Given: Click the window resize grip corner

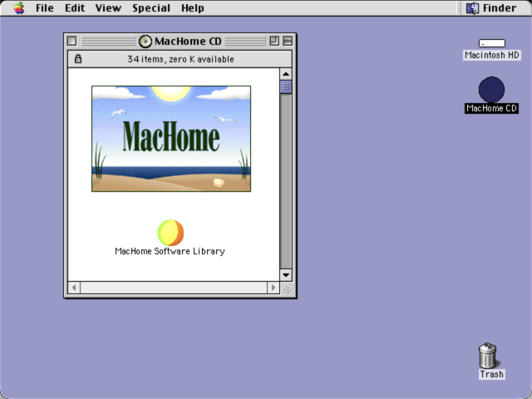Looking at the screenshot, I should [x=287, y=288].
